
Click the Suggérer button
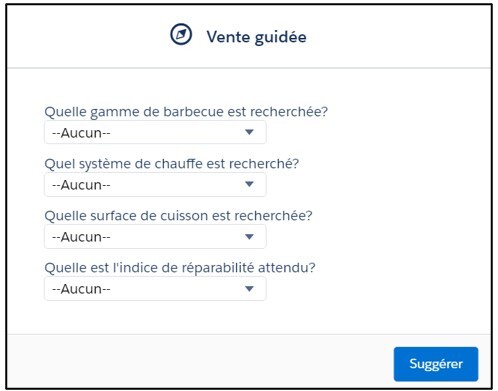click(x=436, y=364)
